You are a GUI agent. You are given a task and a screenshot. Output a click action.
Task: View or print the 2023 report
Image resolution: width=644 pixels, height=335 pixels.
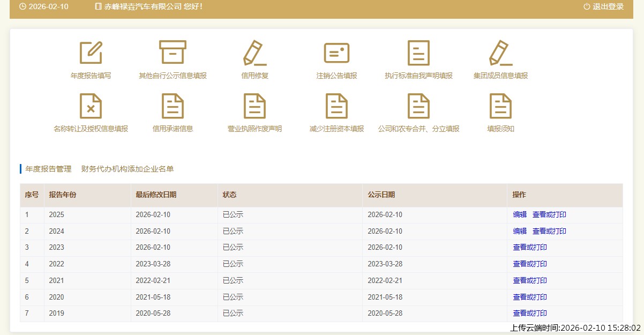[x=530, y=248]
